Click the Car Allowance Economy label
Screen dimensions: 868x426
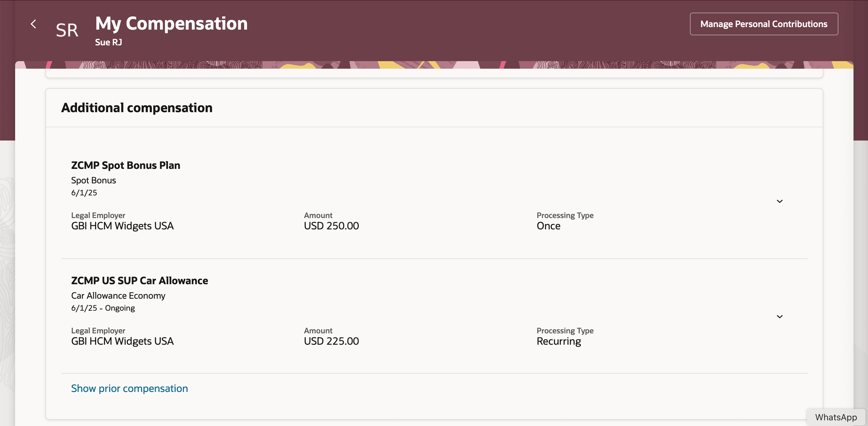[118, 295]
